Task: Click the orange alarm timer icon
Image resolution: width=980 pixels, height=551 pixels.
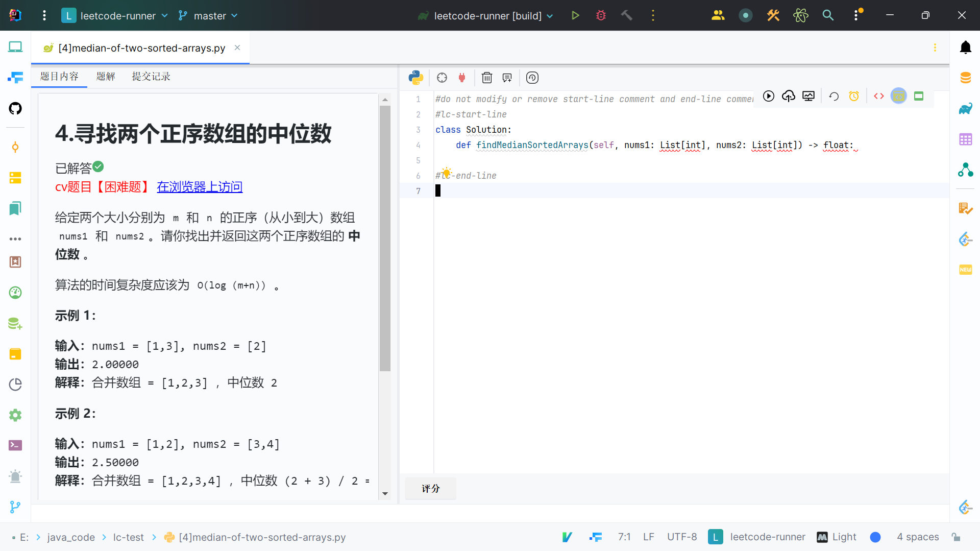Action: coord(854,96)
